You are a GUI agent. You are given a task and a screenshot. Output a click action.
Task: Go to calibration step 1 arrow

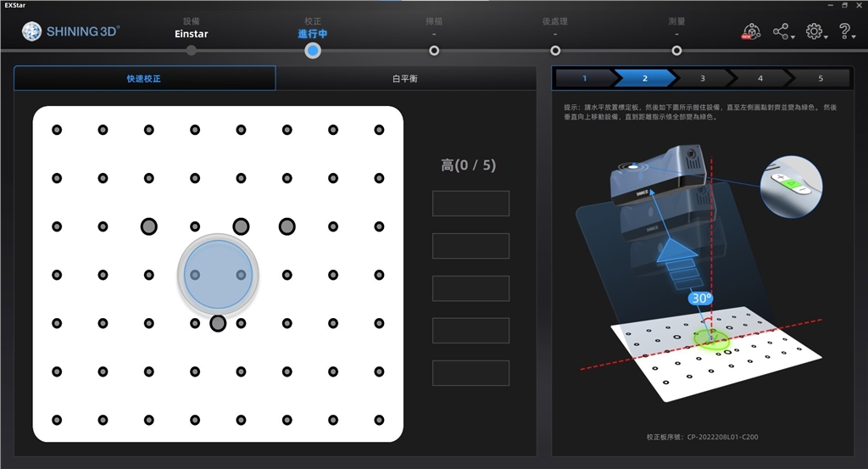584,78
